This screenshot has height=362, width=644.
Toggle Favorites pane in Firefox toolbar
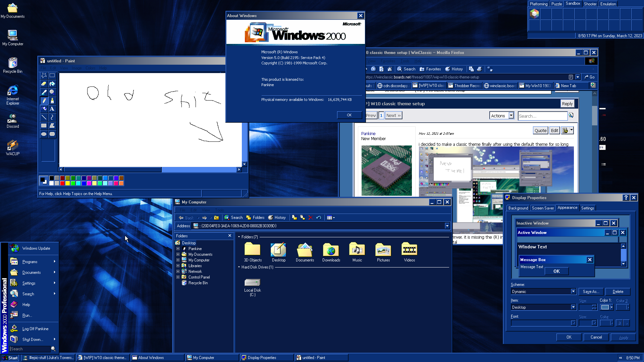(430, 69)
